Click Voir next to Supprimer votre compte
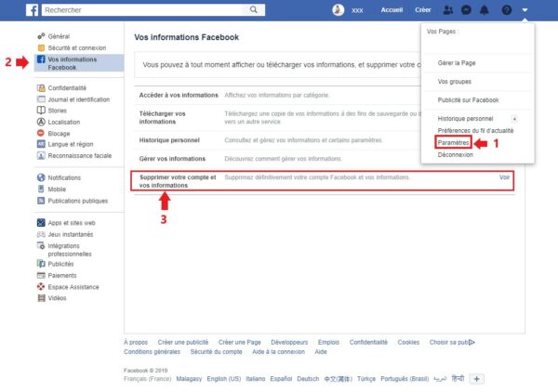This screenshot has width=558, height=392. coord(504,176)
